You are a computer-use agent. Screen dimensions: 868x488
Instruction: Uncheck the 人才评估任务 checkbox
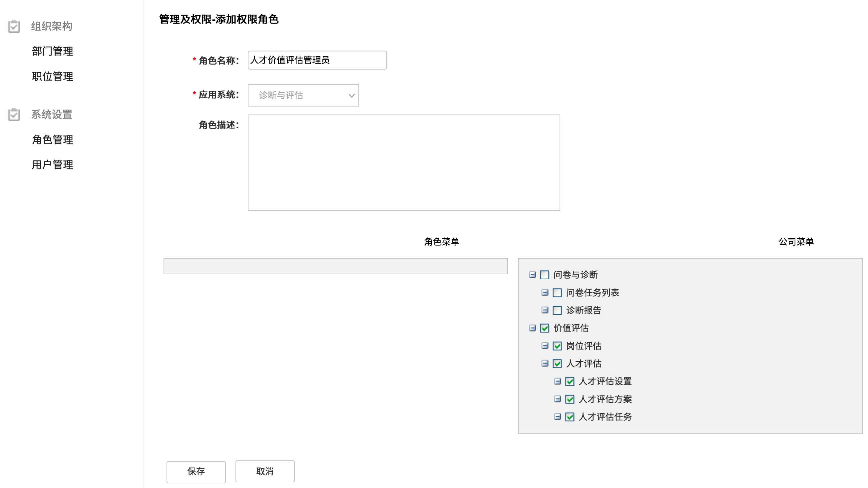570,417
